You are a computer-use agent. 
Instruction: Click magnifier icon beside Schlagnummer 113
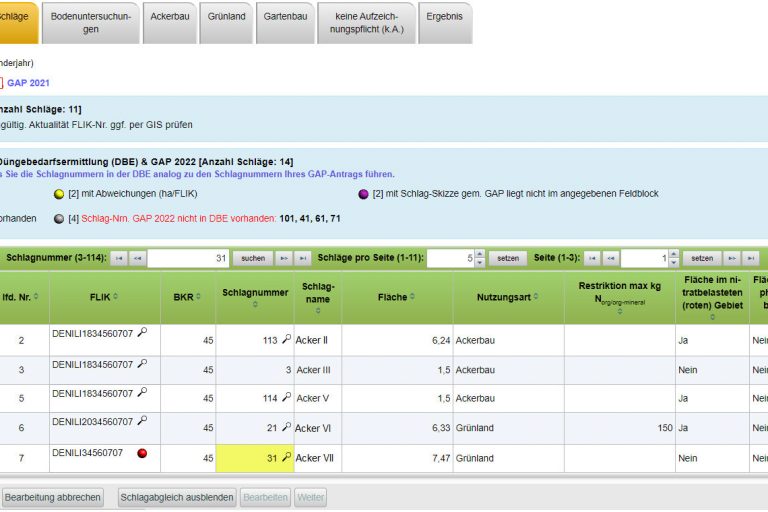tap(286, 339)
